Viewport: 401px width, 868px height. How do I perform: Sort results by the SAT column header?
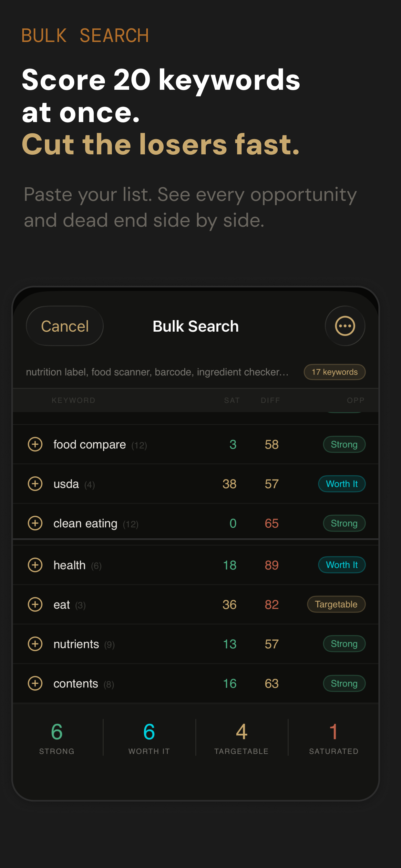coord(232,400)
